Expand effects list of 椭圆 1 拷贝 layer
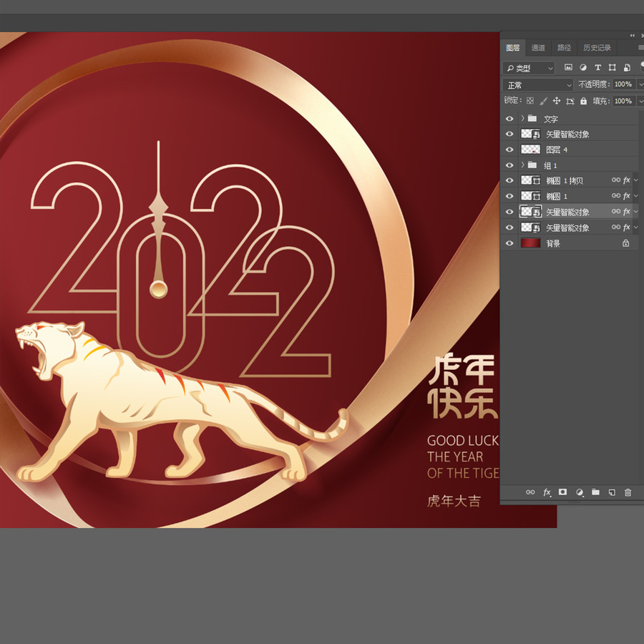The width and height of the screenshot is (644, 644). tap(636, 180)
